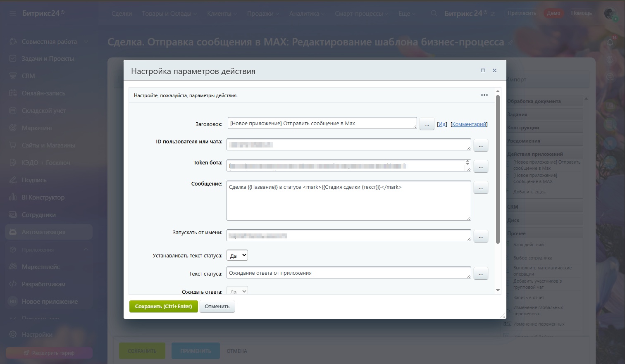Click the dialog scrollbar down arrow
625x364 pixels.
tap(498, 290)
